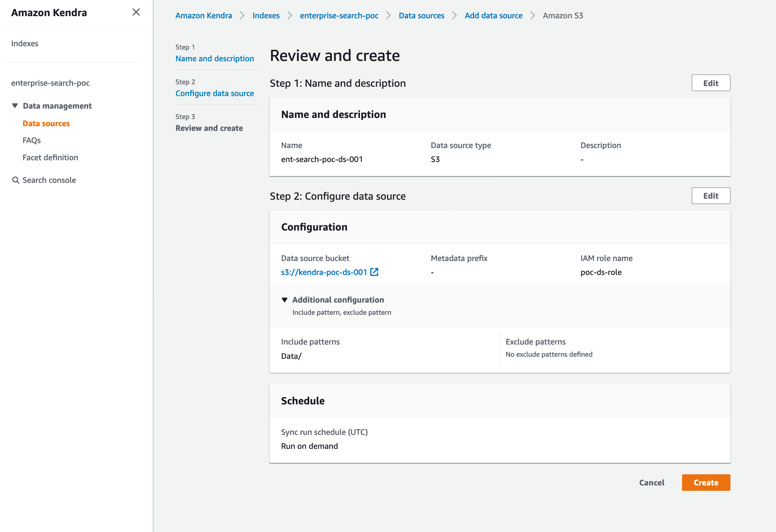Go to Amazon Kendra breadcrumb
Viewport: 776px width, 532px height.
tap(204, 15)
